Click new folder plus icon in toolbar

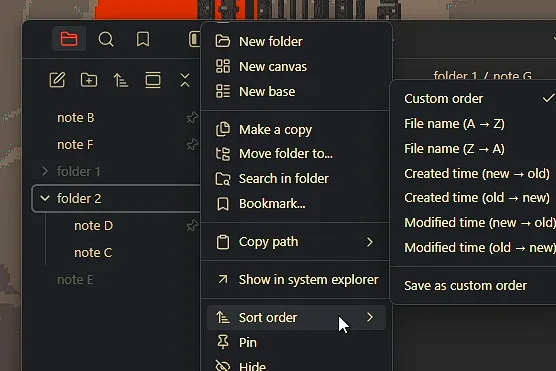pos(89,80)
